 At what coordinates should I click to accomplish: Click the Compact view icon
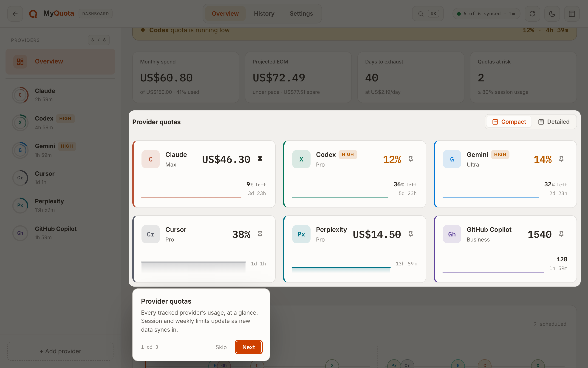point(495,122)
